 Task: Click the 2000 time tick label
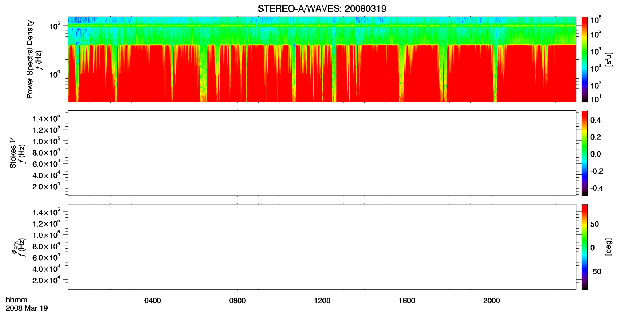(x=492, y=301)
